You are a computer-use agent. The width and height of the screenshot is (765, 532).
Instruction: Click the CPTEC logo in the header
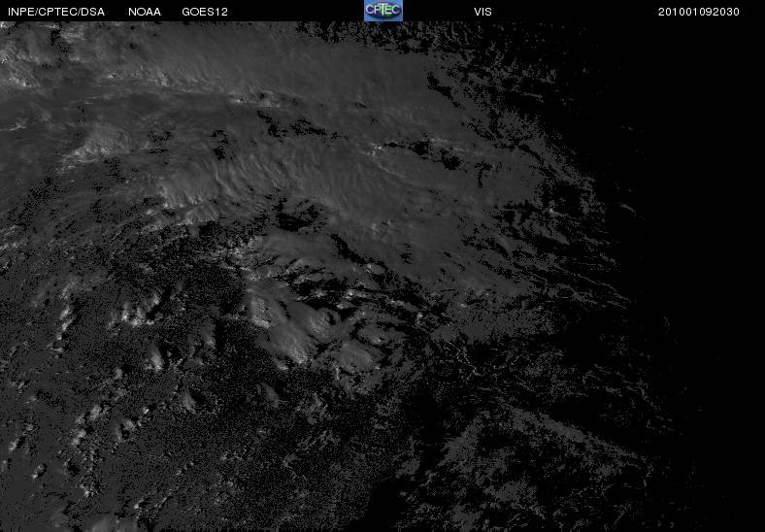[x=383, y=11]
